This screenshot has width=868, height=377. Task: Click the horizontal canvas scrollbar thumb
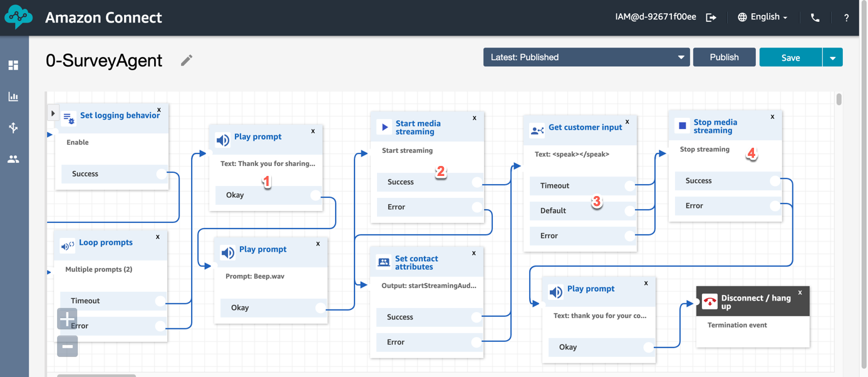pos(96,375)
